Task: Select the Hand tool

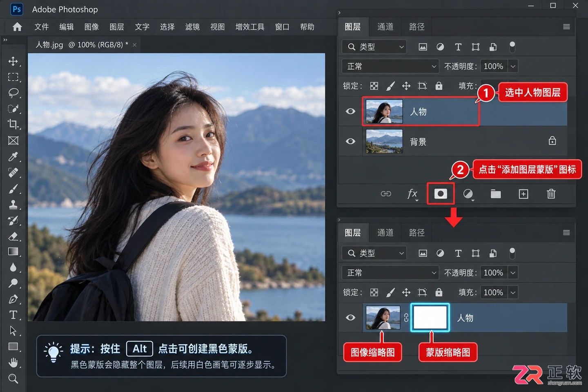Action: pos(13,362)
